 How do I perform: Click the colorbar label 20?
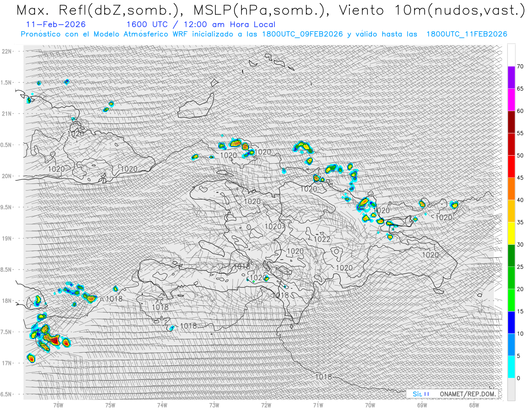(520, 289)
